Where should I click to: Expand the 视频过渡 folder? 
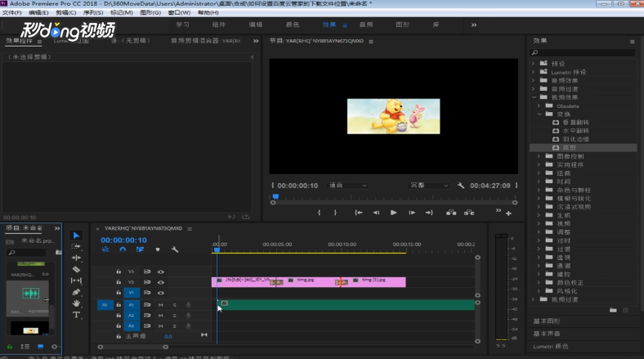coord(534,299)
